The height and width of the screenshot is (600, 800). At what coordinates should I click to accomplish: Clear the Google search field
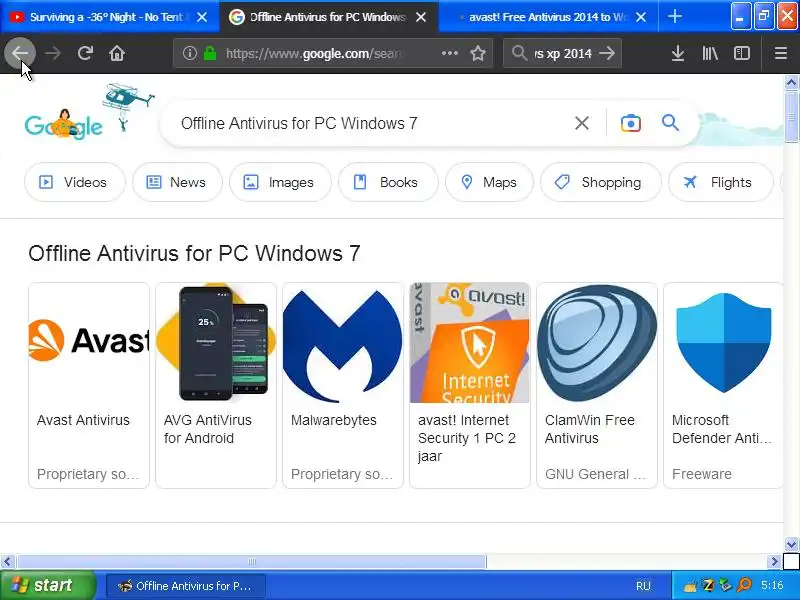click(x=582, y=123)
